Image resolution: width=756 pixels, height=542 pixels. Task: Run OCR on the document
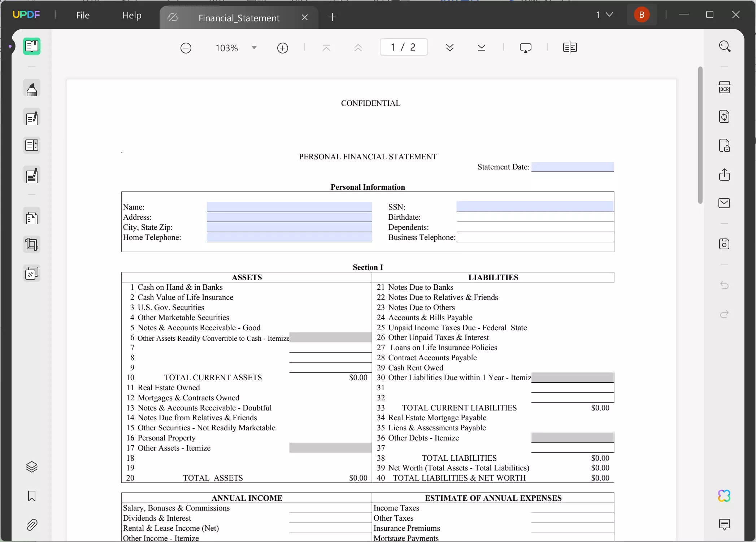[x=725, y=87]
